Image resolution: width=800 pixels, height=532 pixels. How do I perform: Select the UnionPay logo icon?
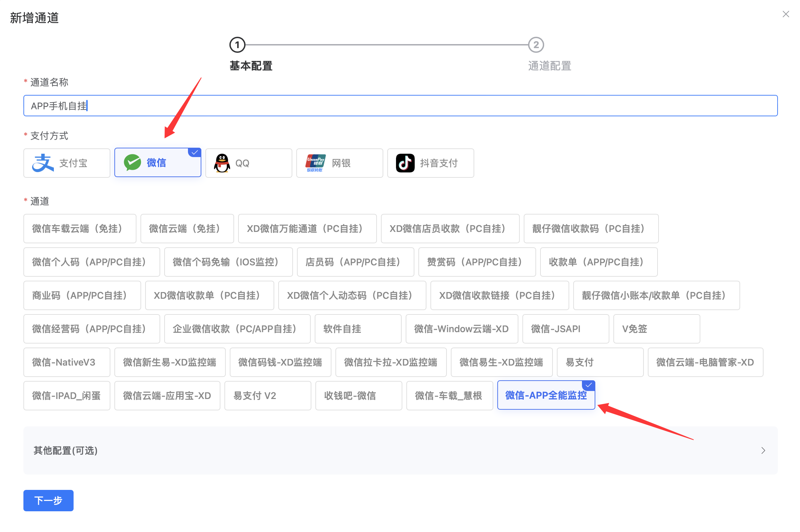click(x=315, y=163)
